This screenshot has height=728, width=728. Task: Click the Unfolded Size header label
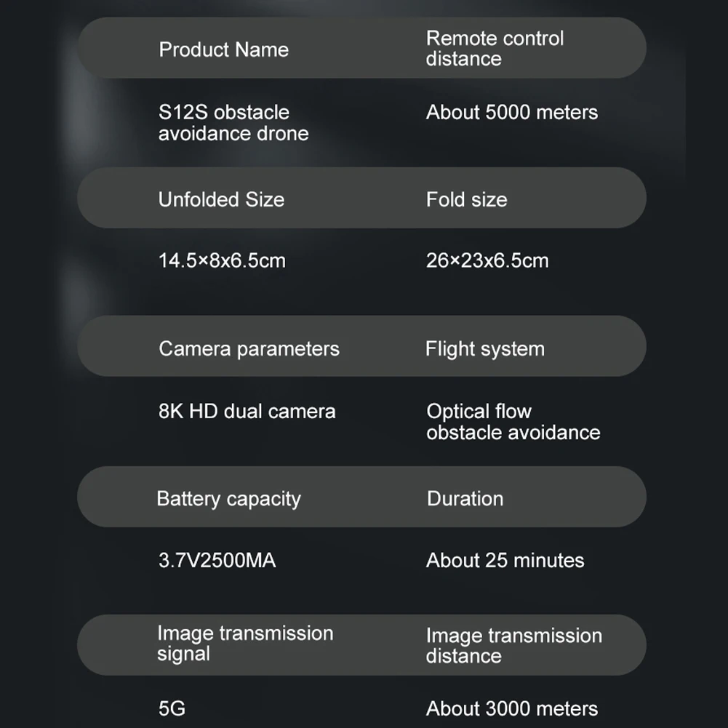pos(221,200)
